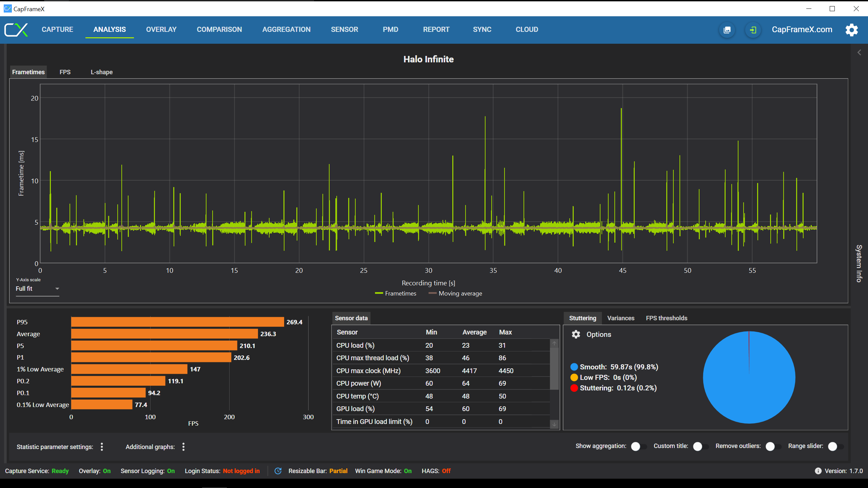868x488 pixels.
Task: Open the REPORT tab
Action: (x=436, y=29)
